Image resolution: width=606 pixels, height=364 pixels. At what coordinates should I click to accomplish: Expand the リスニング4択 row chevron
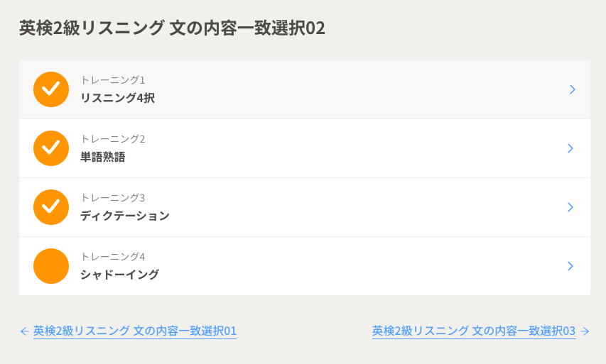tap(572, 89)
